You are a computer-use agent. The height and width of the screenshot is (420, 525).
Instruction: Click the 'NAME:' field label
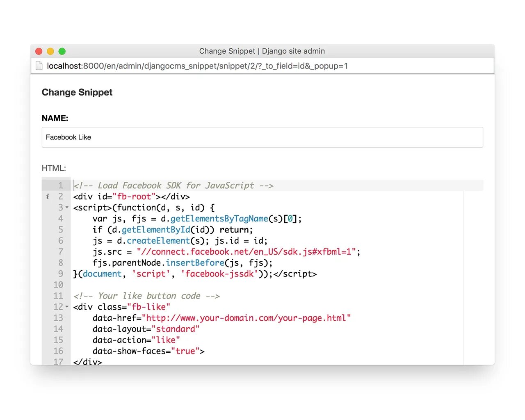55,118
